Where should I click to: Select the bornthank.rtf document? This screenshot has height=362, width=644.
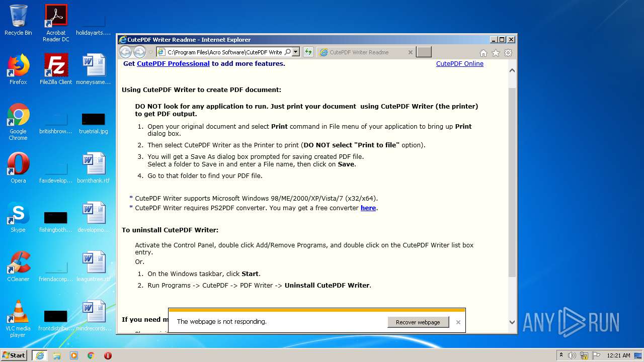pyautogui.click(x=94, y=168)
